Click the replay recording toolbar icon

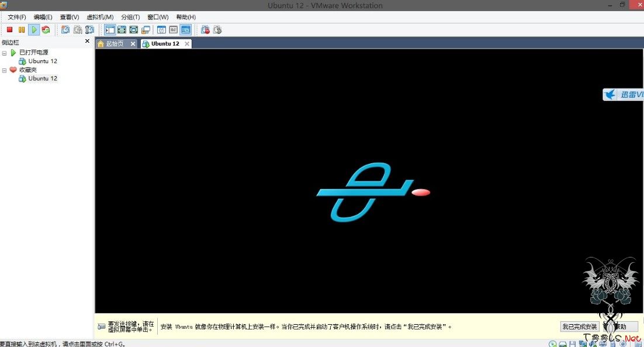(217, 30)
